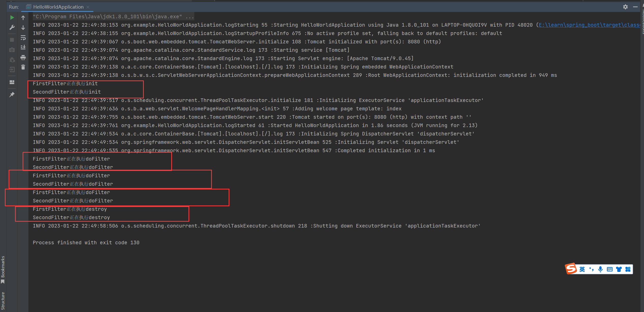Toggle Pin Tab icon
Image resolution: width=644 pixels, height=312 pixels.
(x=12, y=95)
